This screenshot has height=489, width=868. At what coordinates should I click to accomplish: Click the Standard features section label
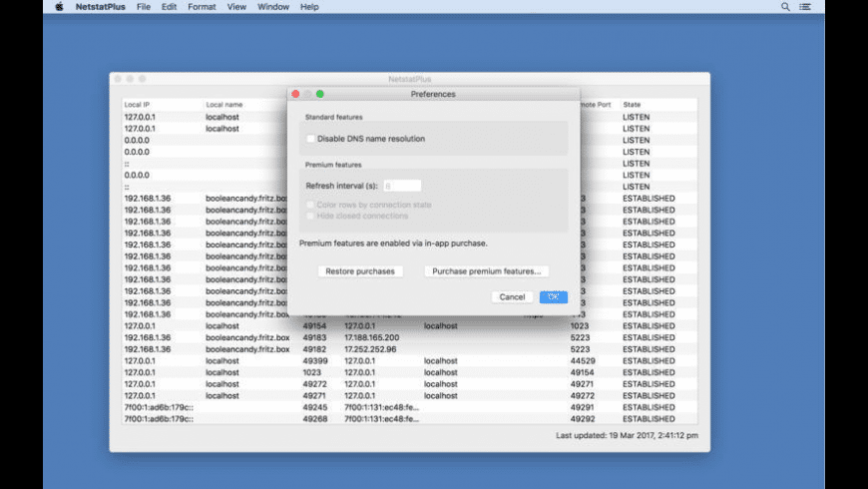pyautogui.click(x=334, y=117)
